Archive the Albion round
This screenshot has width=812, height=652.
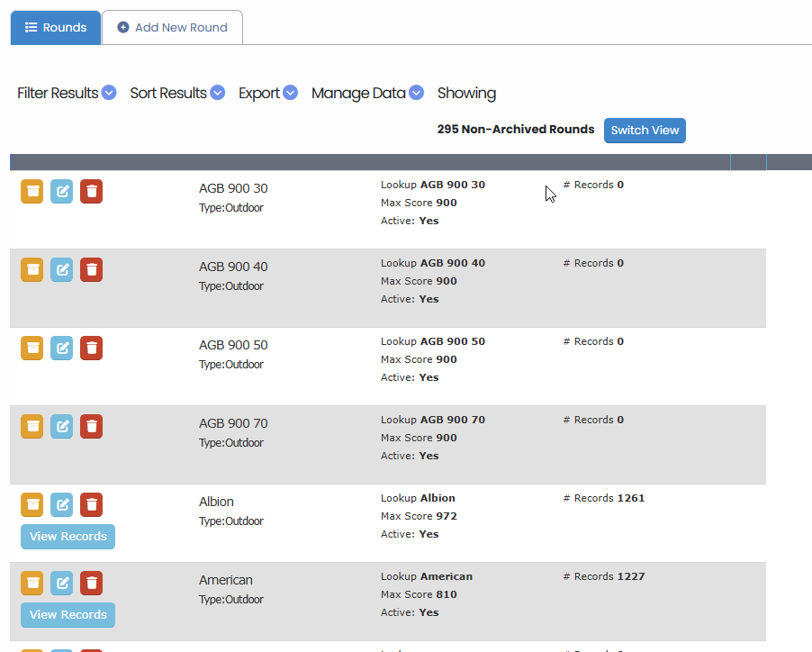click(x=32, y=505)
